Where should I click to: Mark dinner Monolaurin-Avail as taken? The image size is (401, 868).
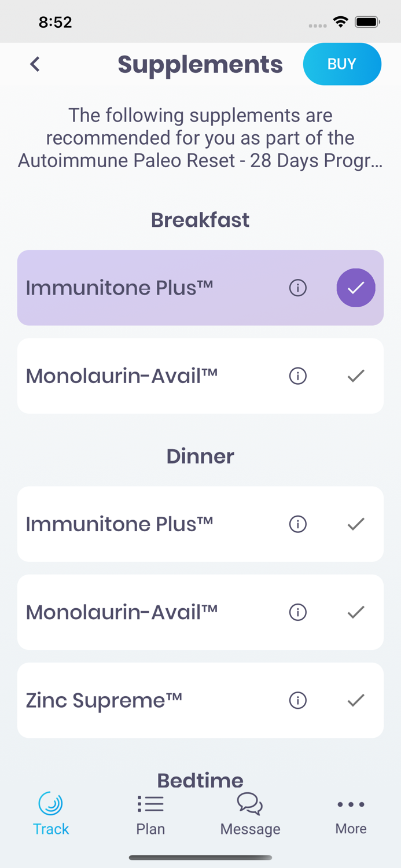[356, 612]
